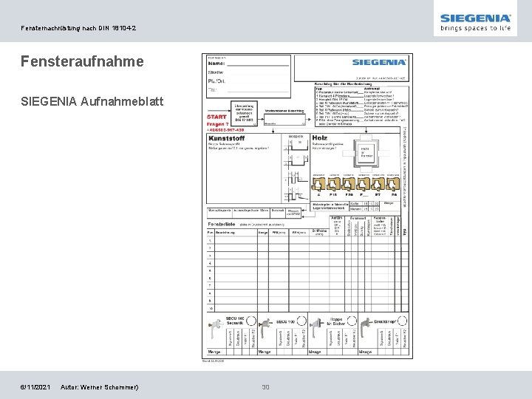Click the Plz./Ort field on the form
Screen dimensions: 532x399
[248, 81]
